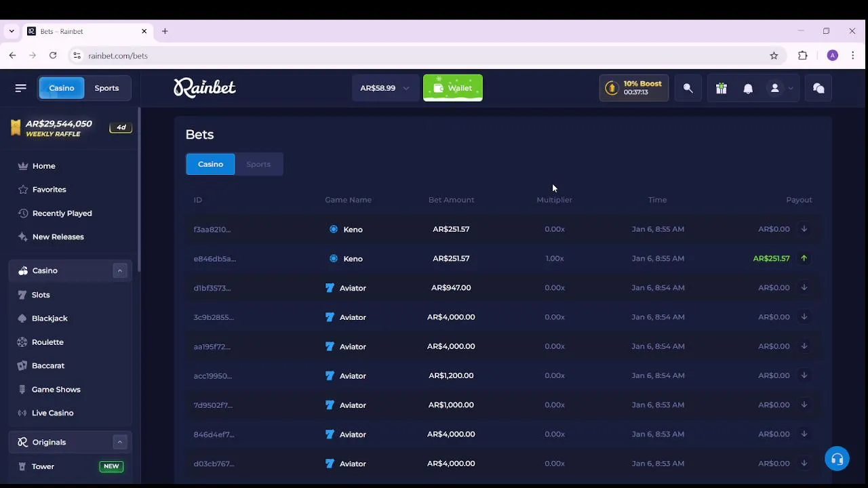Click the AR$1,200.00 bet amount
Viewport: 868px width, 488px height.
click(x=451, y=375)
